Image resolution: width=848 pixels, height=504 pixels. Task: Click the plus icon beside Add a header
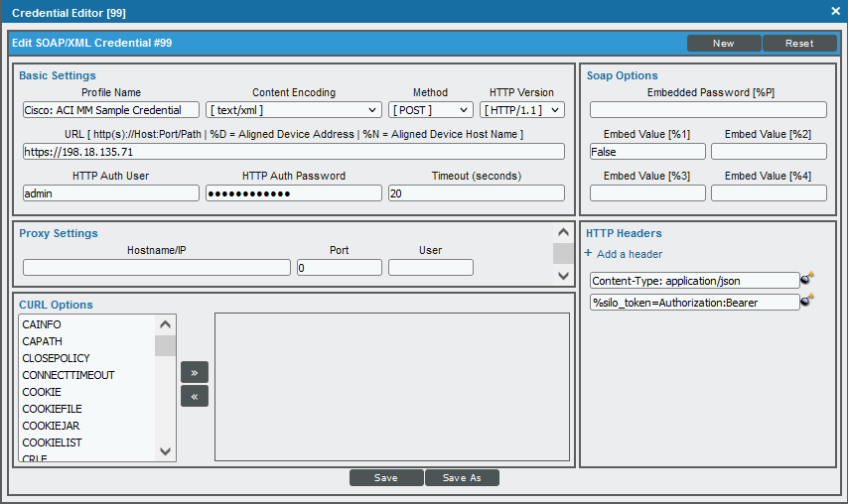click(589, 253)
